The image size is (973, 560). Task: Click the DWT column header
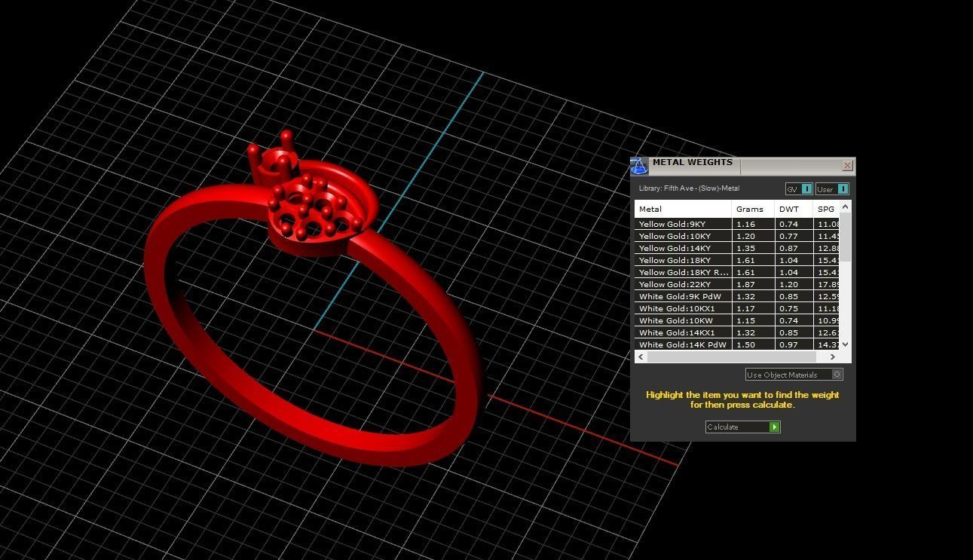click(x=794, y=209)
